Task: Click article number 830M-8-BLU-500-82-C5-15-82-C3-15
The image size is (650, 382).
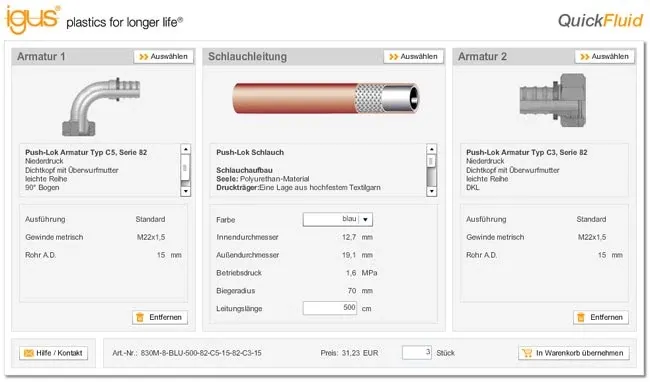Action: (x=201, y=353)
